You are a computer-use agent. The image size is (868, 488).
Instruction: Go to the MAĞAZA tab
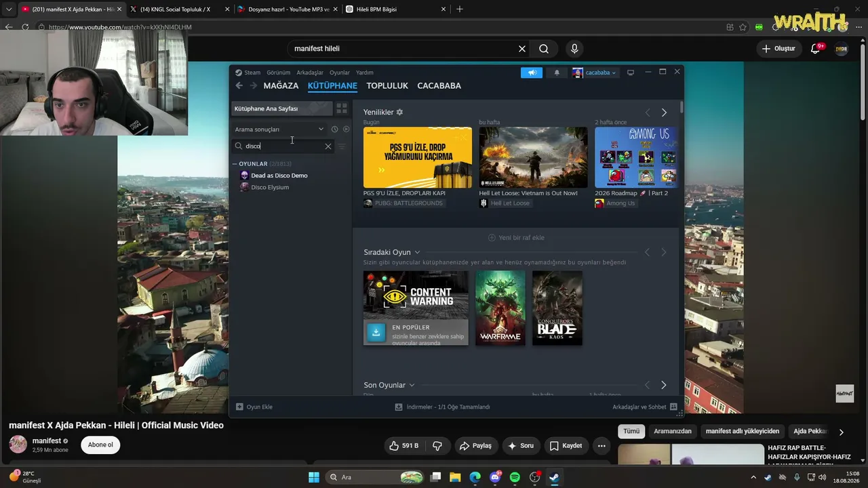tap(281, 86)
